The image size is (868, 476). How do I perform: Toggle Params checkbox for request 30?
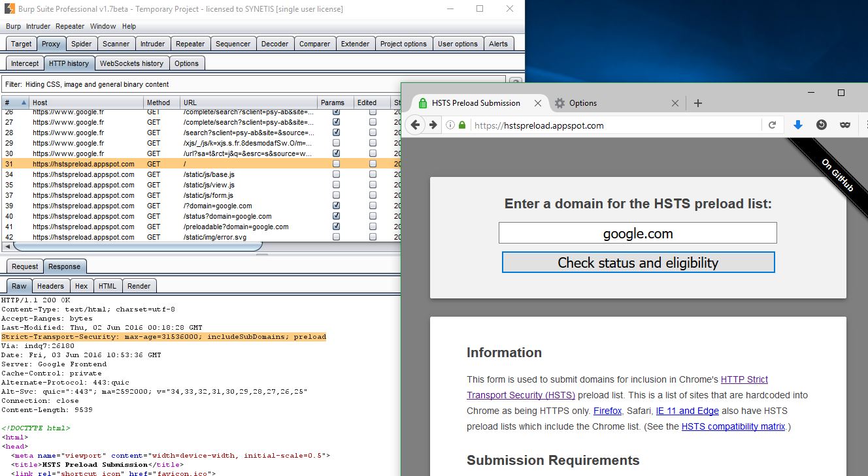coord(336,153)
